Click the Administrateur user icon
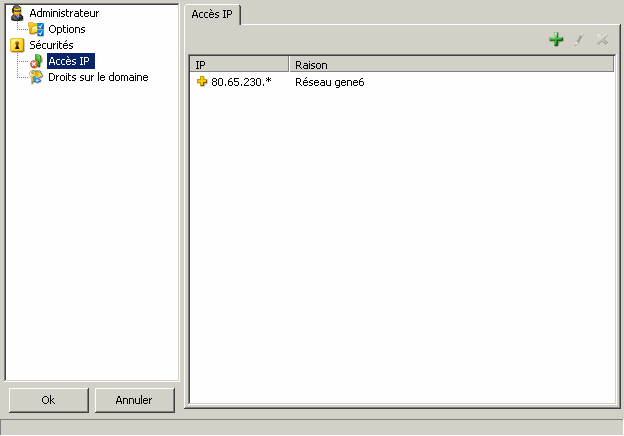The width and height of the screenshot is (624, 436). tap(17, 13)
